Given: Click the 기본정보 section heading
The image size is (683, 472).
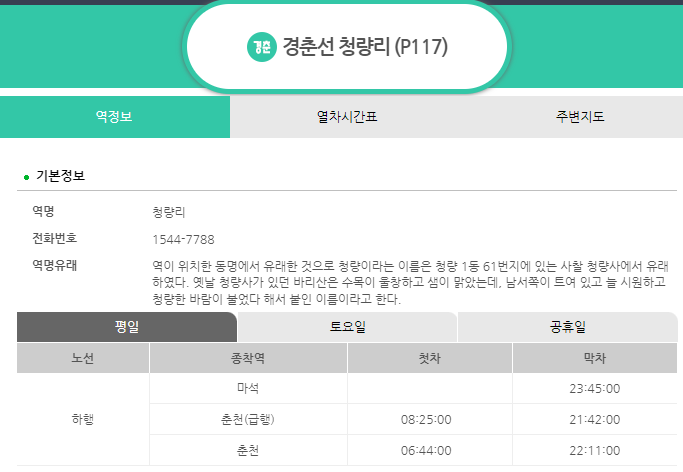Looking at the screenshot, I should pos(60,176).
